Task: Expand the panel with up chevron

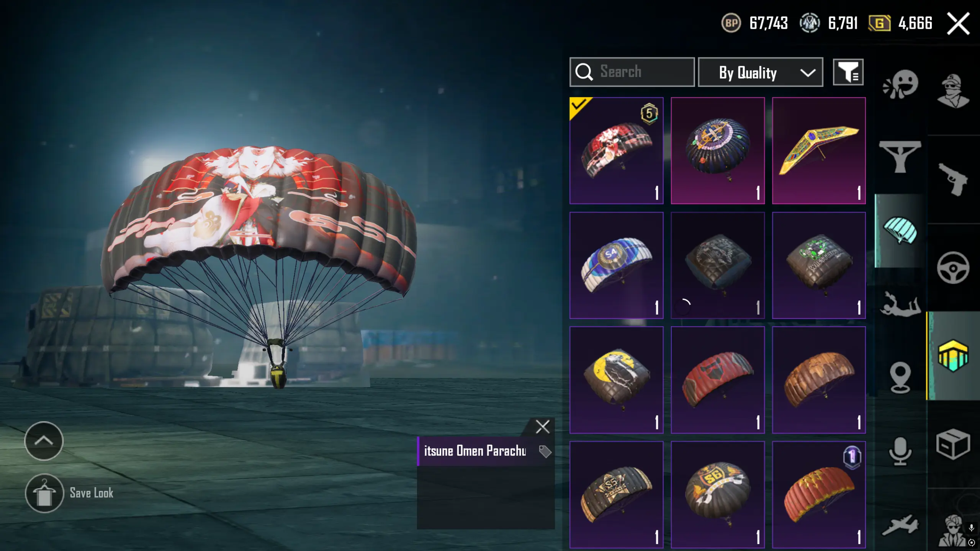Action: pos(44,441)
